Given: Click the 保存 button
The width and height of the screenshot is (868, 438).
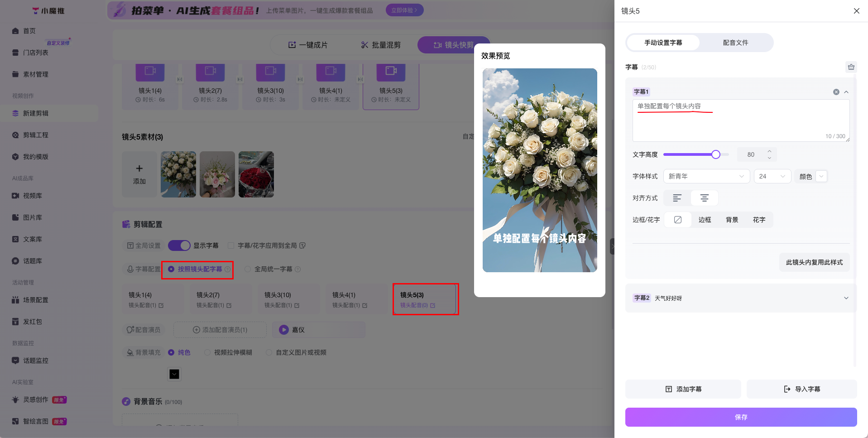Looking at the screenshot, I should (741, 417).
